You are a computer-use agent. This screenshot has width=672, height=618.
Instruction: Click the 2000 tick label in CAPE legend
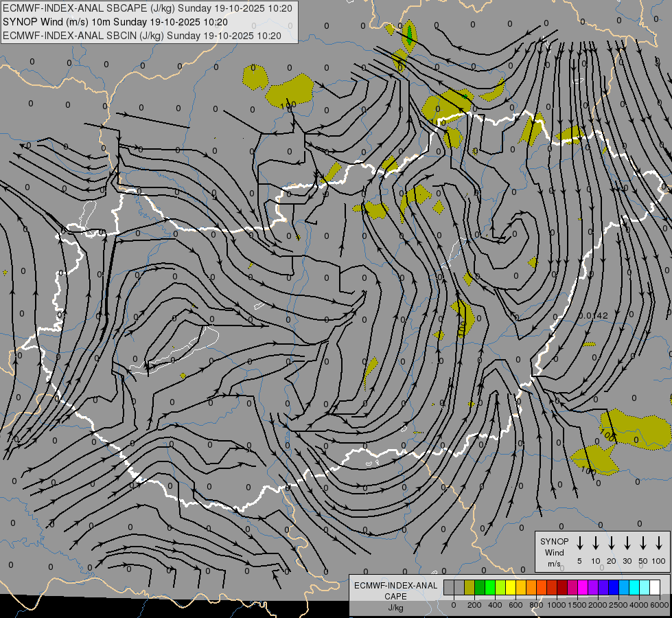[598, 605]
